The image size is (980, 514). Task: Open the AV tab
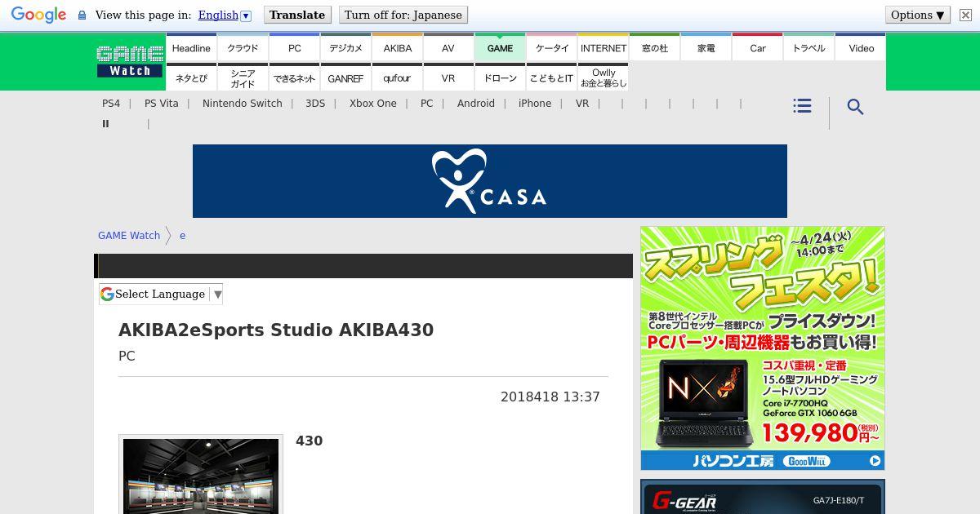[x=448, y=48]
